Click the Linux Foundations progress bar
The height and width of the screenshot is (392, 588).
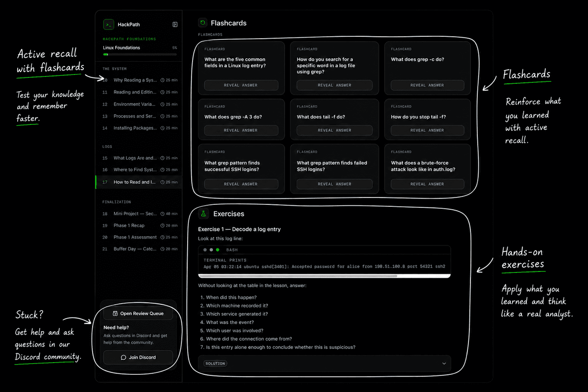(x=140, y=54)
